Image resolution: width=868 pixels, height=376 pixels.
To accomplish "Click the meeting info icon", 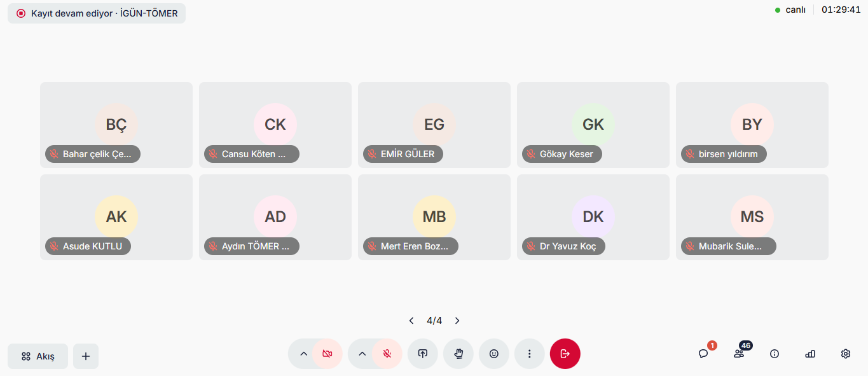I will pyautogui.click(x=775, y=354).
